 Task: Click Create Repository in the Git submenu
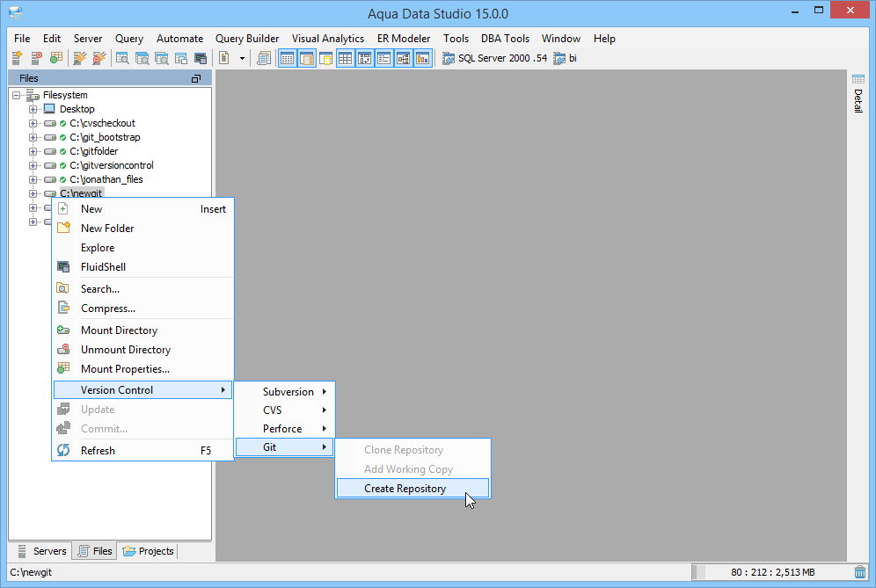pyautogui.click(x=412, y=489)
